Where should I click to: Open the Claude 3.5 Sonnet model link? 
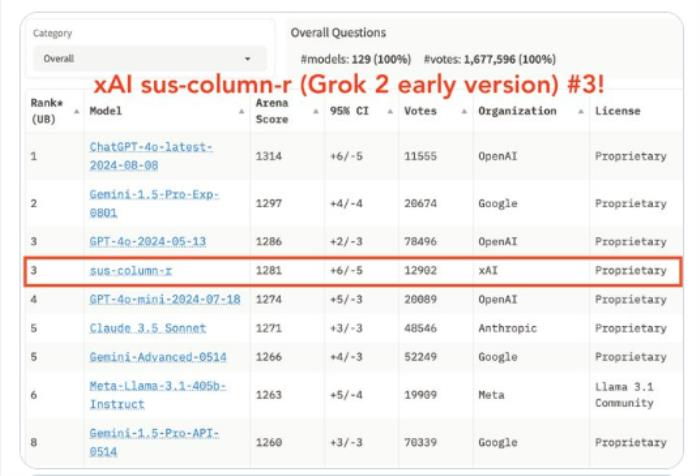pyautogui.click(x=148, y=328)
